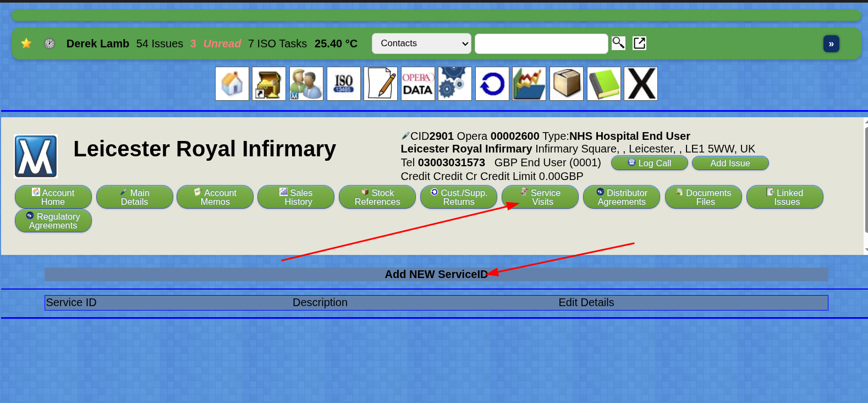Switch to the Sales History tab

296,197
